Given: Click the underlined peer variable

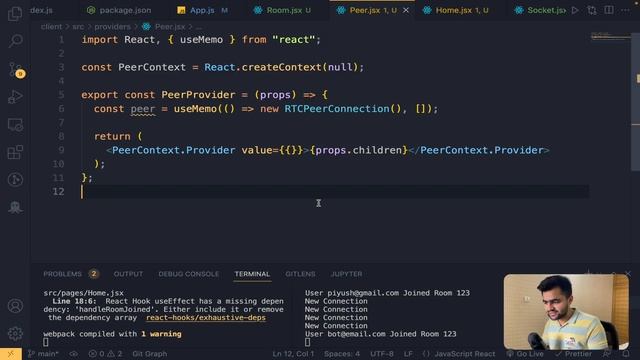Looking at the screenshot, I should click(143, 109).
